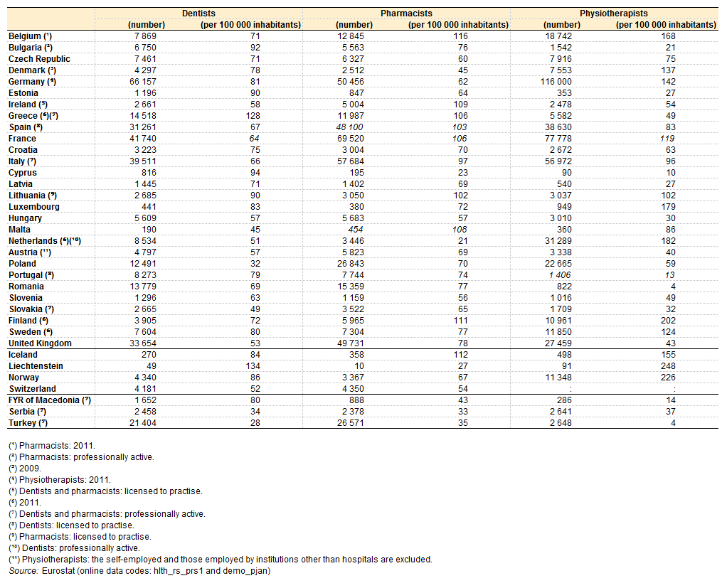The image size is (727, 588).
Task: Click the Eurostat source line
Action: pos(139,571)
